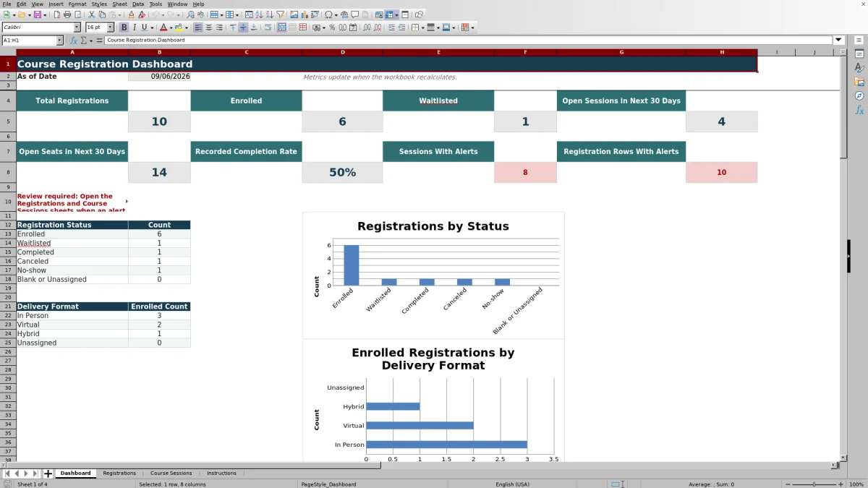Click the Increase Indent icon
The width and height of the screenshot is (868, 488).
tap(391, 27)
